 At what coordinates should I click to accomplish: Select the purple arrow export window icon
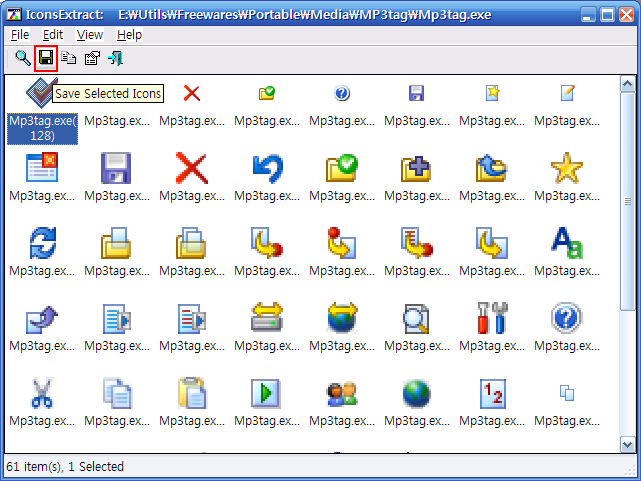click(x=42, y=318)
